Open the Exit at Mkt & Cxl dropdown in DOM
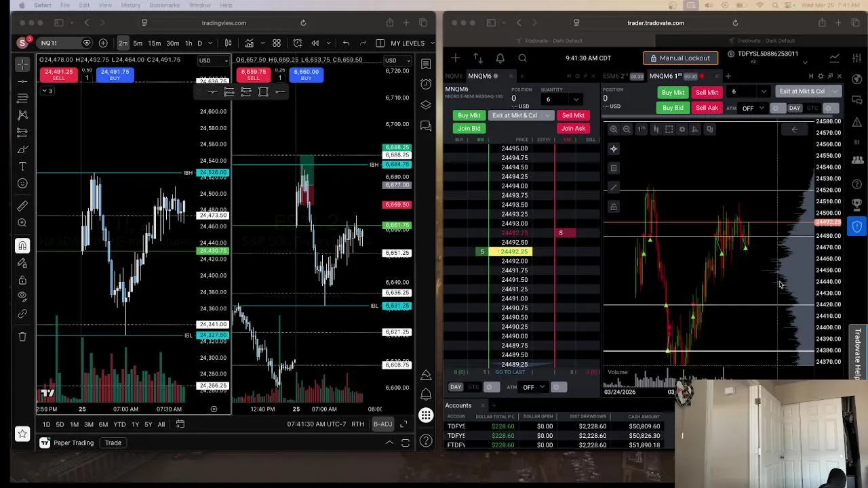Viewport: 868px width, 488px height. tap(547, 115)
